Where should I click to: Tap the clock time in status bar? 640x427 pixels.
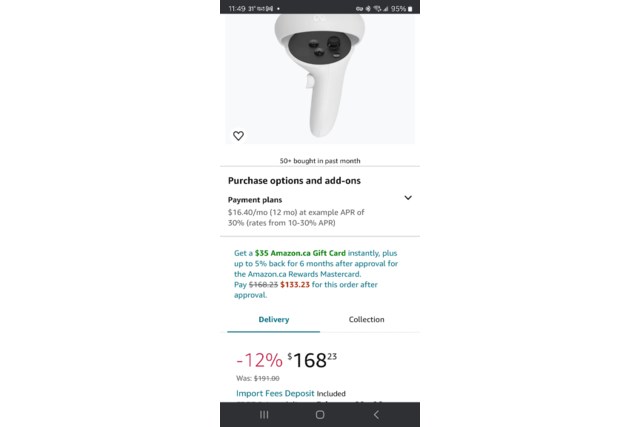[237, 9]
